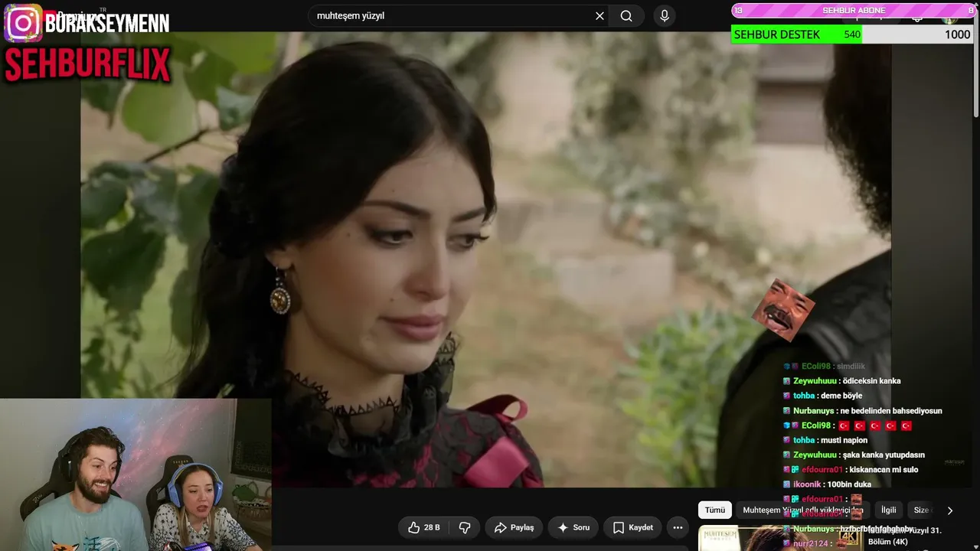Click the laughing face emote over video

tap(783, 309)
